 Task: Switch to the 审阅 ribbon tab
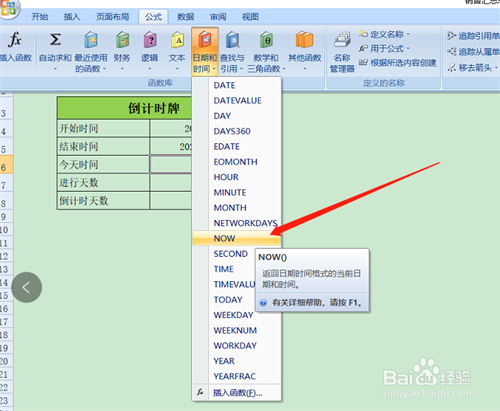[218, 17]
